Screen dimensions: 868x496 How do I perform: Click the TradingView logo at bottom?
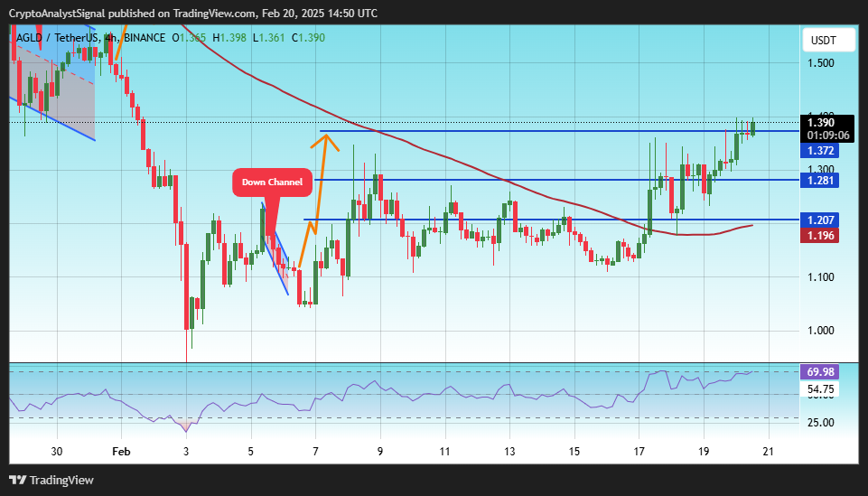click(x=51, y=480)
